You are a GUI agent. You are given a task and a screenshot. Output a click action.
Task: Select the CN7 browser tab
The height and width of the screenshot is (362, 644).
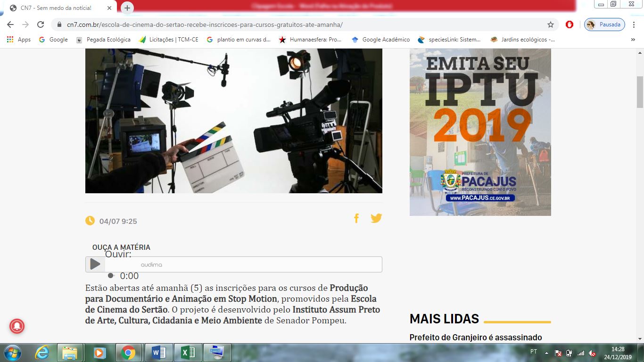[x=56, y=8]
